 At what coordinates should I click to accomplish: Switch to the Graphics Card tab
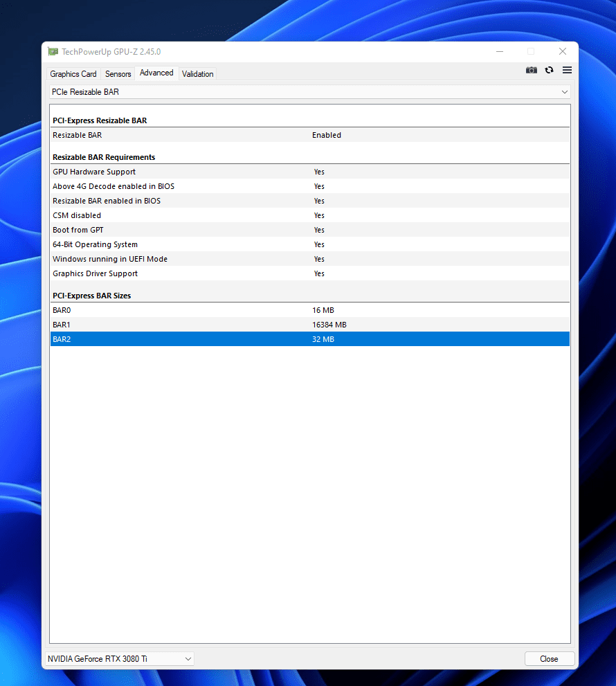tap(73, 74)
